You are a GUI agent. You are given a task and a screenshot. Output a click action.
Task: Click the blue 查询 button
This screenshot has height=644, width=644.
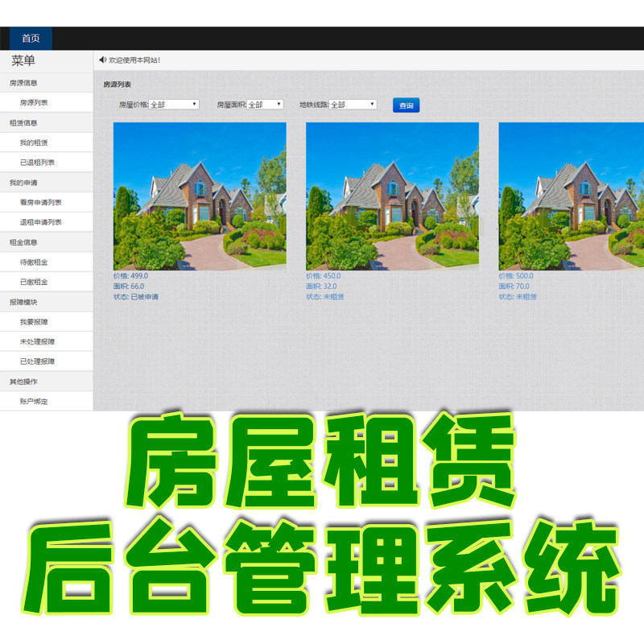pyautogui.click(x=407, y=105)
